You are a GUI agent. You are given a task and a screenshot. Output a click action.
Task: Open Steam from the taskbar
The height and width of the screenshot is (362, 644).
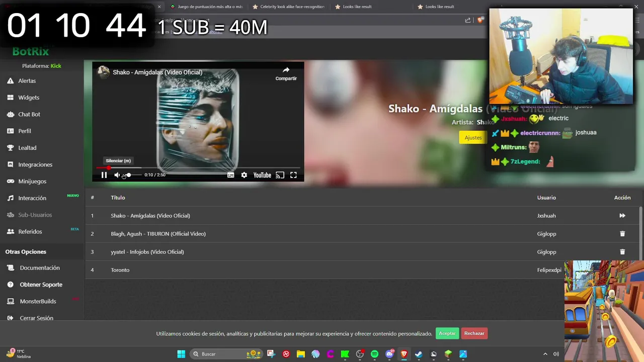pos(419,354)
